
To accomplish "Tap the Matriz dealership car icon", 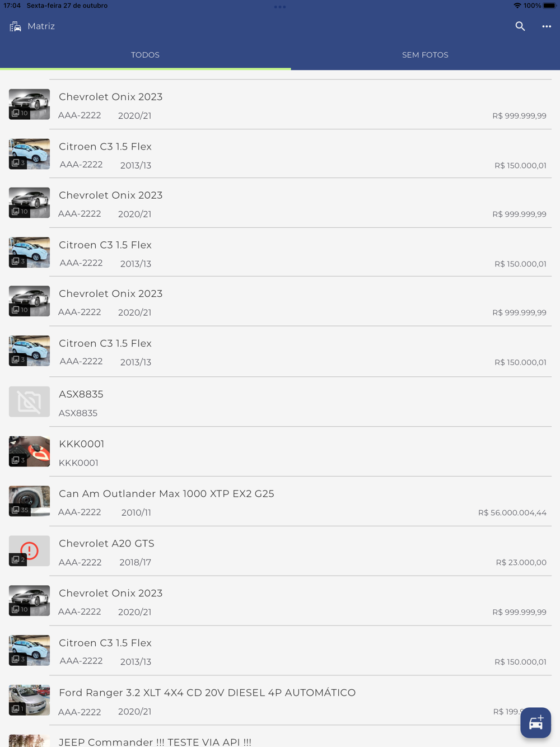I will (15, 26).
